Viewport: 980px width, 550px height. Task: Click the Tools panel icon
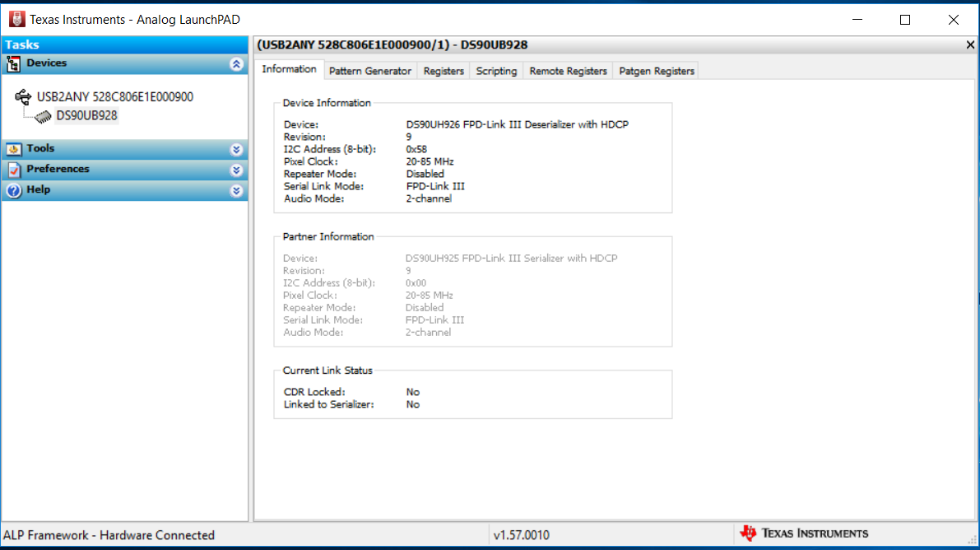pyautogui.click(x=13, y=149)
